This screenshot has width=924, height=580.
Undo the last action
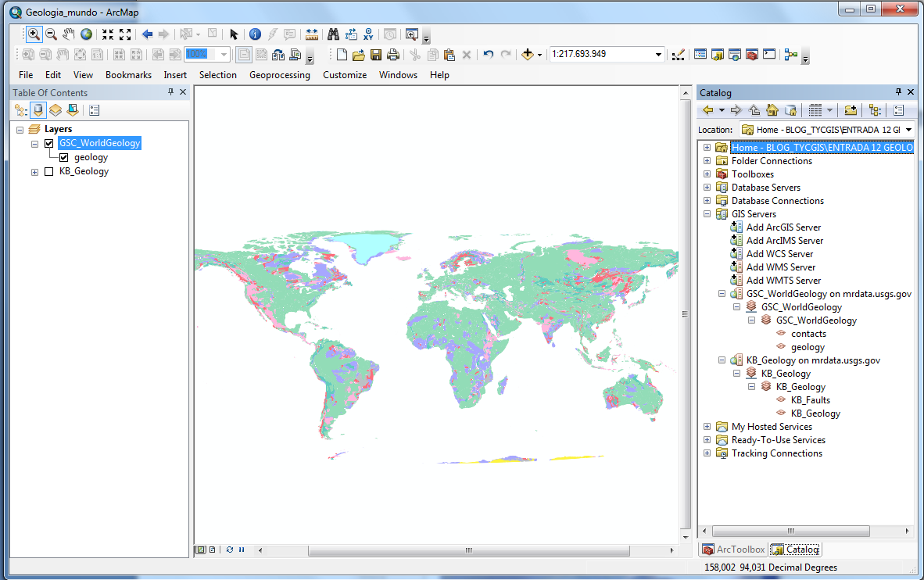point(489,55)
